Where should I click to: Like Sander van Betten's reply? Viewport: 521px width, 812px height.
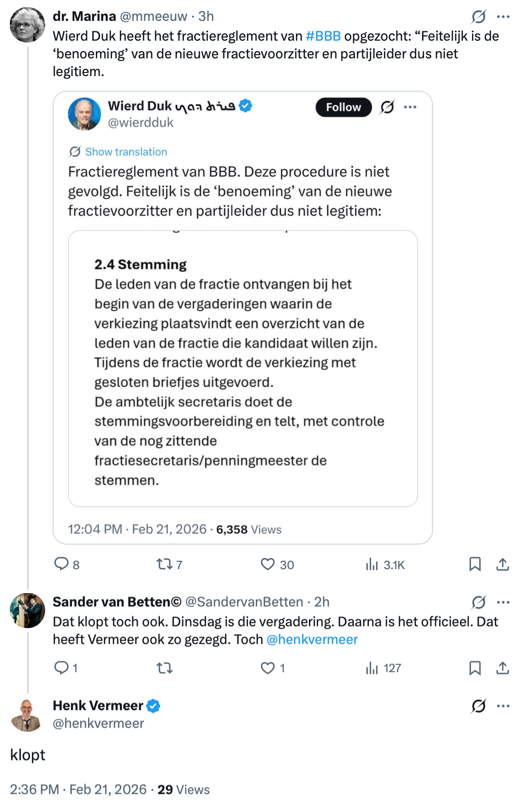[268, 668]
